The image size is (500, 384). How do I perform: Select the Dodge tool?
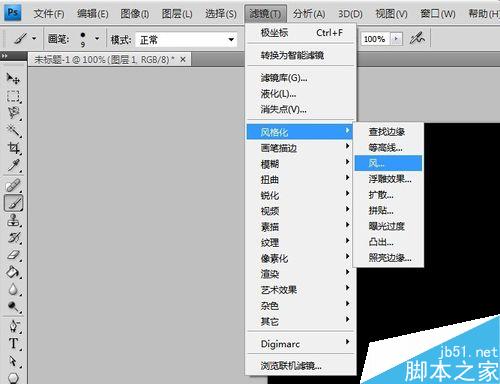pyautogui.click(x=13, y=307)
